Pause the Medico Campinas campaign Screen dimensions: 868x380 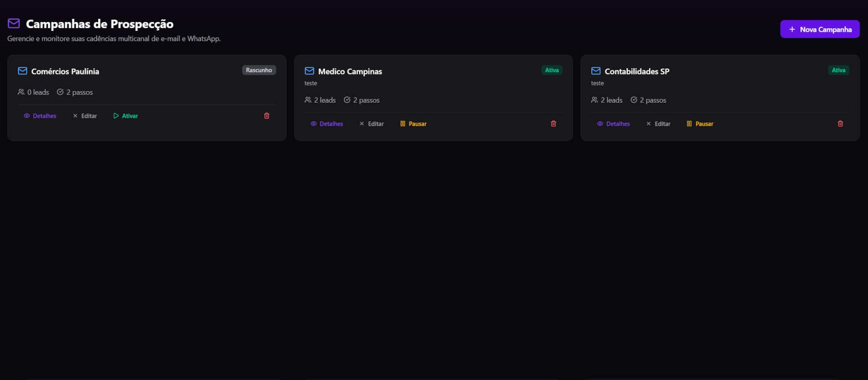pos(413,124)
